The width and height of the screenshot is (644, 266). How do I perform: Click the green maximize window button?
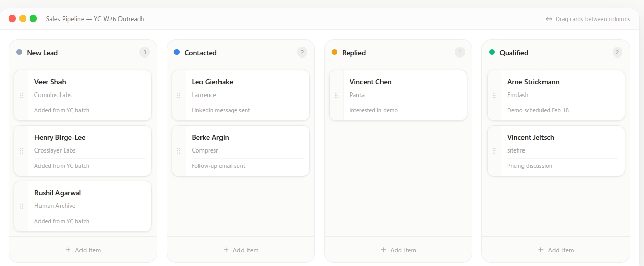pyautogui.click(x=33, y=18)
